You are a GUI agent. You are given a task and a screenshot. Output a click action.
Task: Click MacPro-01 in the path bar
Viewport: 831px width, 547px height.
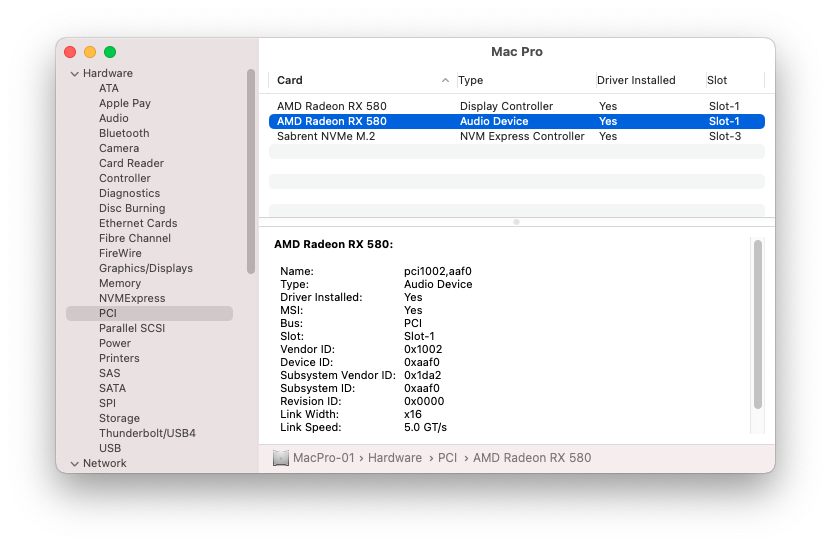[x=323, y=458]
